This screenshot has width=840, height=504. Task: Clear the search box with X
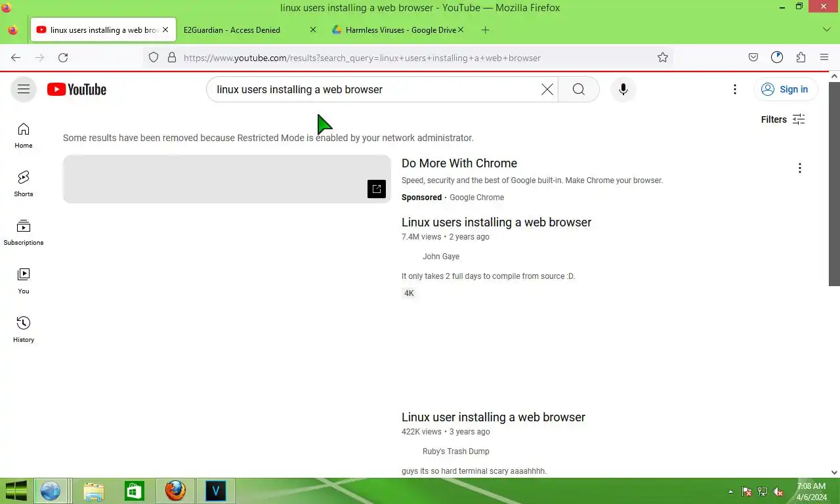(547, 89)
